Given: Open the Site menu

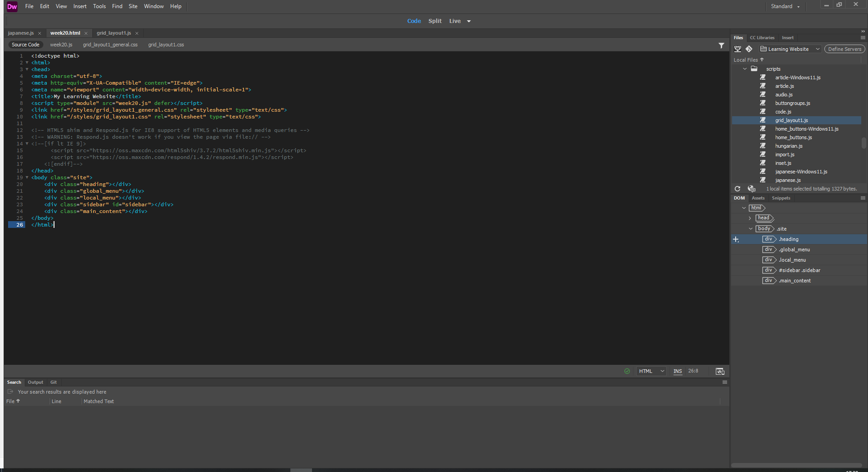Looking at the screenshot, I should coord(133,6).
